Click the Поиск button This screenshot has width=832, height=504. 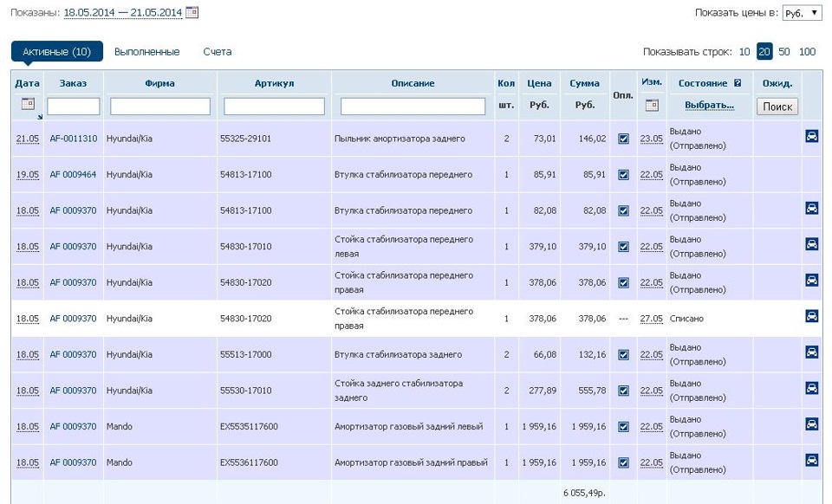point(777,107)
